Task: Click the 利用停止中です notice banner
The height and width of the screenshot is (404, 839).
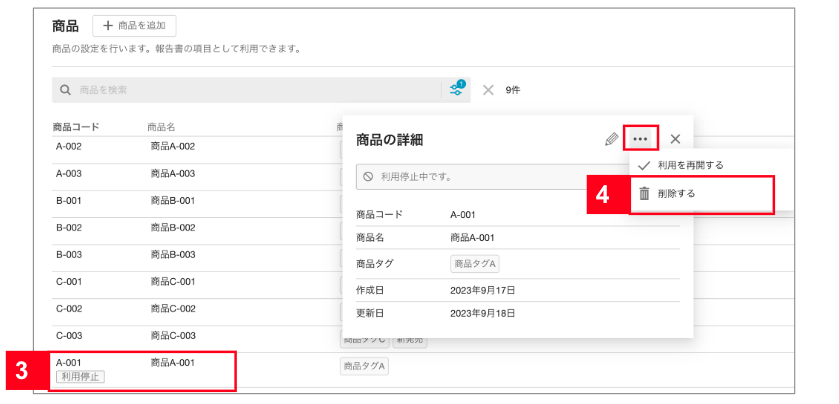Action: [x=492, y=177]
